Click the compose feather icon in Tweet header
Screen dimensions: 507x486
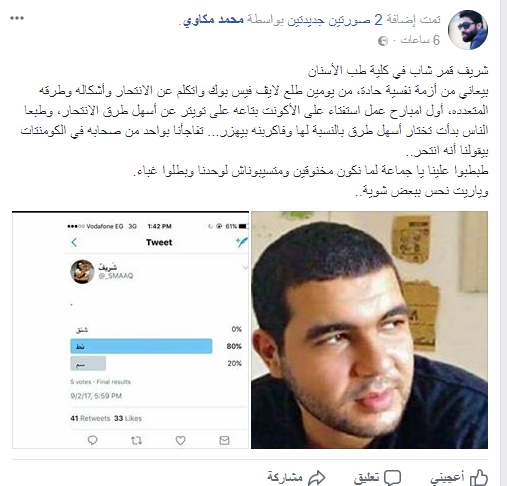(242, 242)
